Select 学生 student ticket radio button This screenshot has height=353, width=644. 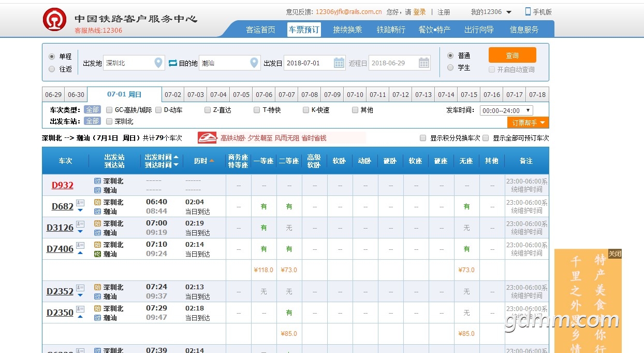pos(450,67)
